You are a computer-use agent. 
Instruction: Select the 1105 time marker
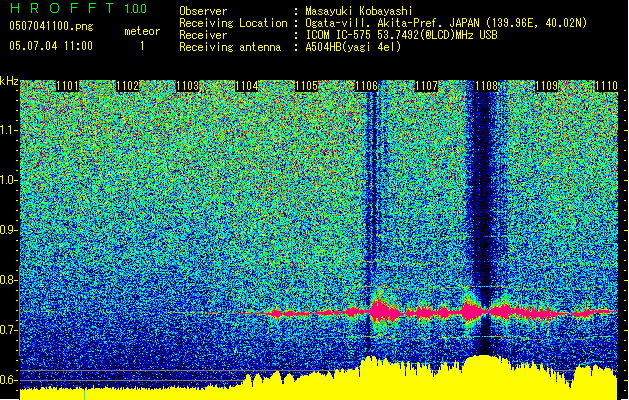306,86
